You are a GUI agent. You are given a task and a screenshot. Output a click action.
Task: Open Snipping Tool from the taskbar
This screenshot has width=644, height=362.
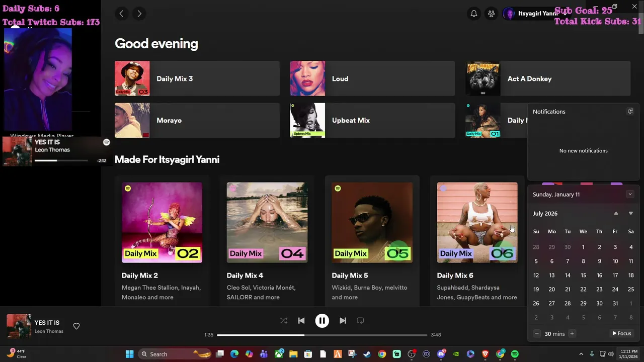(352, 354)
